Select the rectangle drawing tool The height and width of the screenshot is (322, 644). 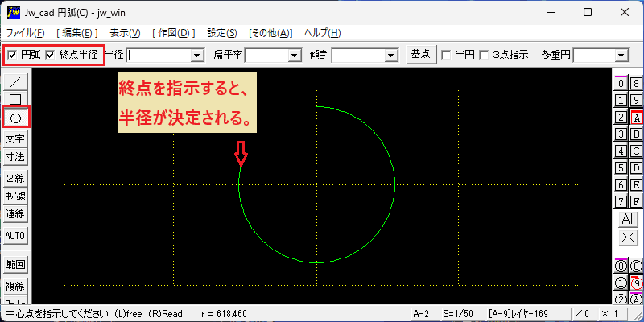pos(15,99)
